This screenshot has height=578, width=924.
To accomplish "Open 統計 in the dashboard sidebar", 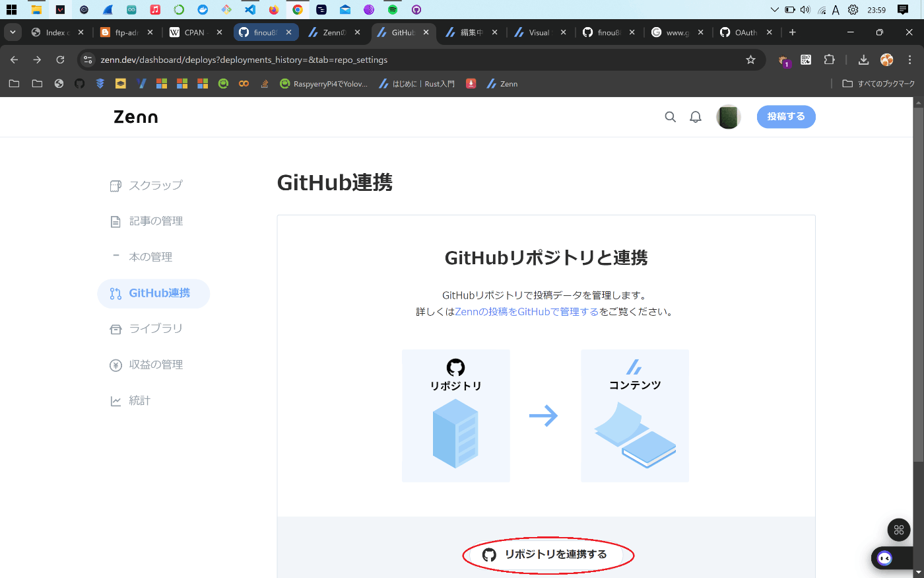I will [x=130, y=401].
